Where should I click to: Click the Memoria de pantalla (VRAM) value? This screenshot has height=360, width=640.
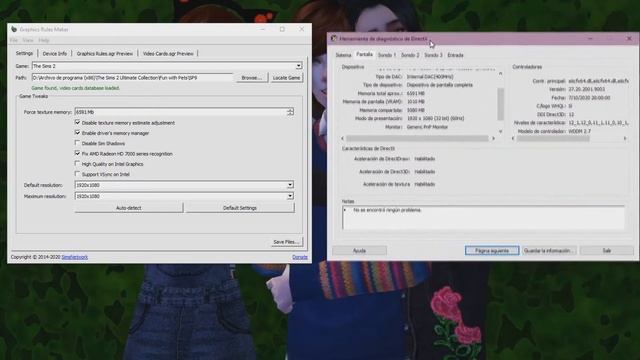pyautogui.click(x=416, y=102)
